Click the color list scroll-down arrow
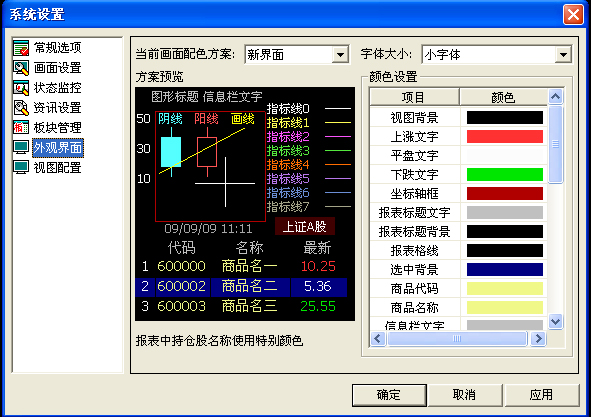Viewport: 591px width, 417px height. (555, 322)
